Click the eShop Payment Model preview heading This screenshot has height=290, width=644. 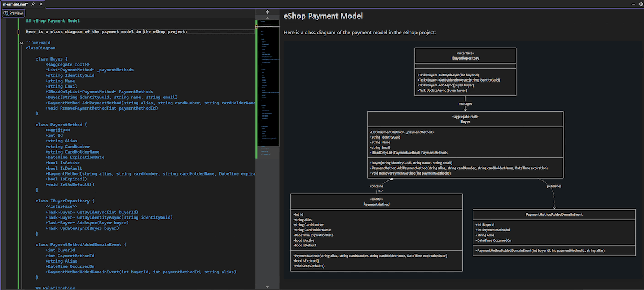point(323,16)
